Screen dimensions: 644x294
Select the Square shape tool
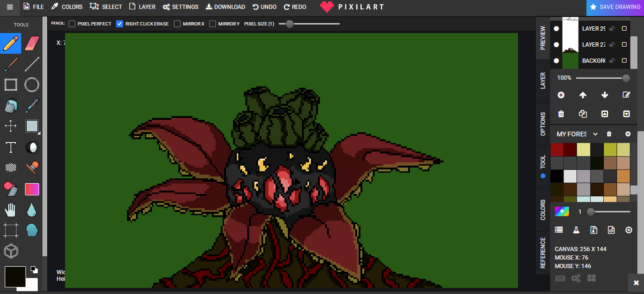[11, 85]
